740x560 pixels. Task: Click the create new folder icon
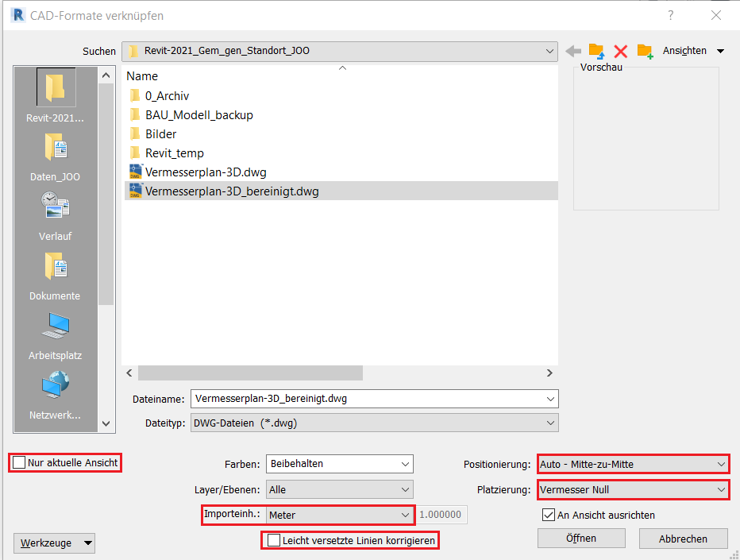[645, 51]
